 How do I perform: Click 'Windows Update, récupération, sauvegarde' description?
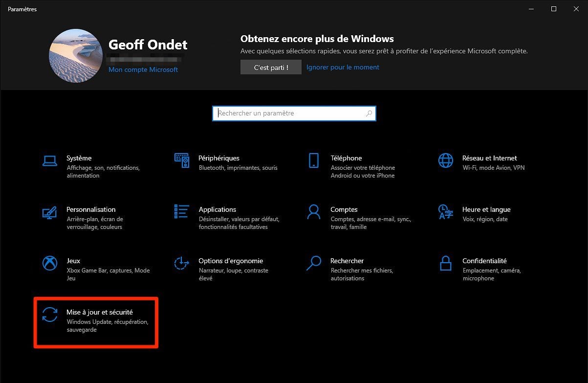point(108,326)
